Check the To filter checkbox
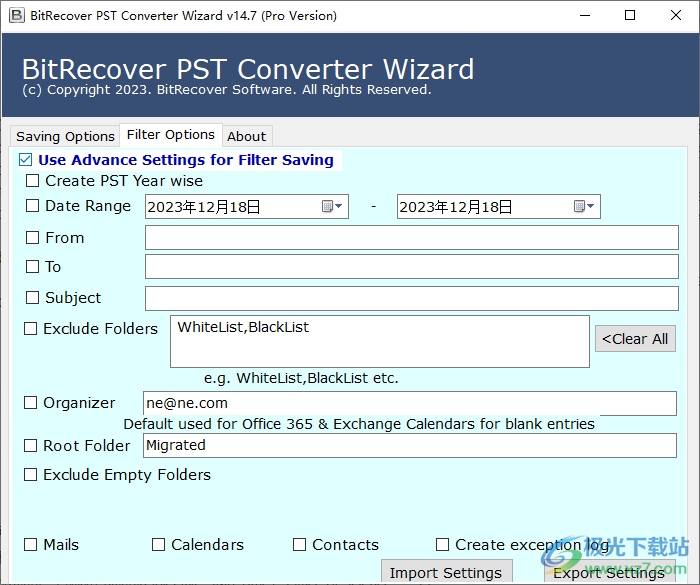The image size is (700, 585). [32, 267]
